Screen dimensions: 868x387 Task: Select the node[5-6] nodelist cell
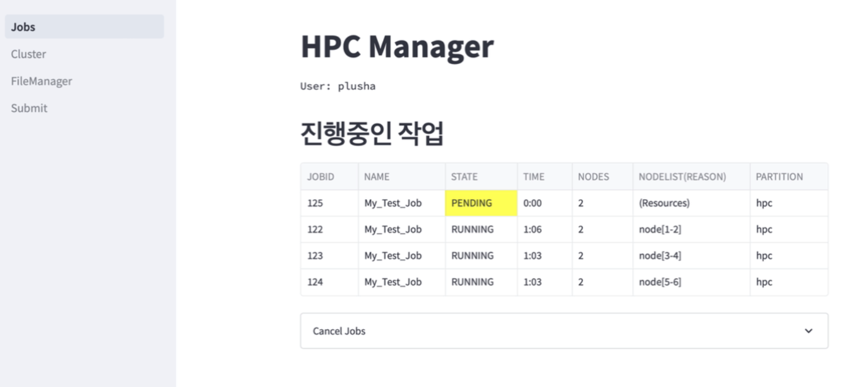click(660, 282)
